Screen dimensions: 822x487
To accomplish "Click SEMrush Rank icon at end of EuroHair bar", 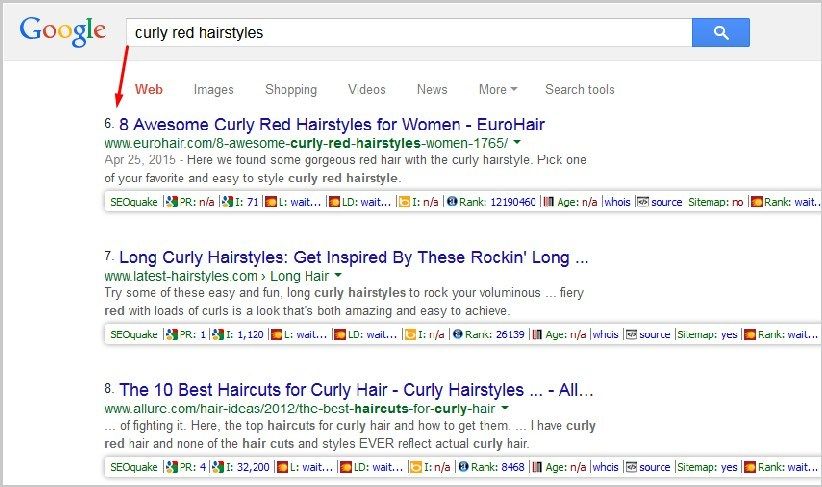I will pyautogui.click(x=756, y=202).
